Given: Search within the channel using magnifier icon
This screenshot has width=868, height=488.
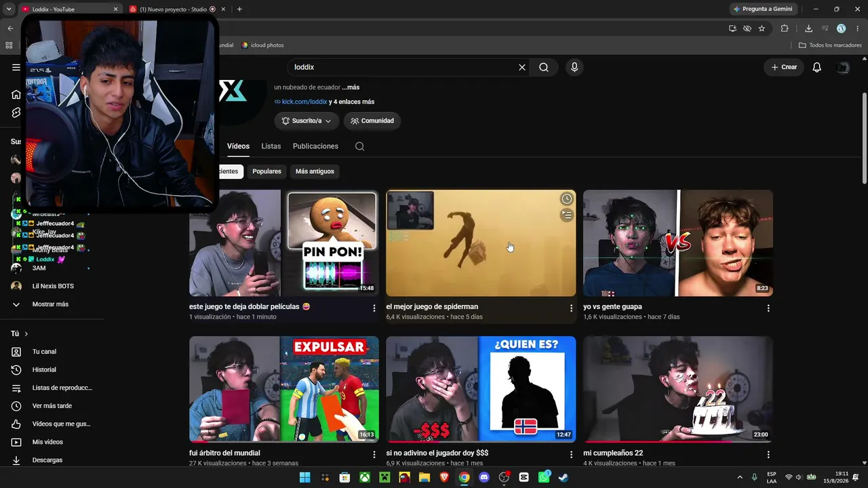Looking at the screenshot, I should click(360, 146).
